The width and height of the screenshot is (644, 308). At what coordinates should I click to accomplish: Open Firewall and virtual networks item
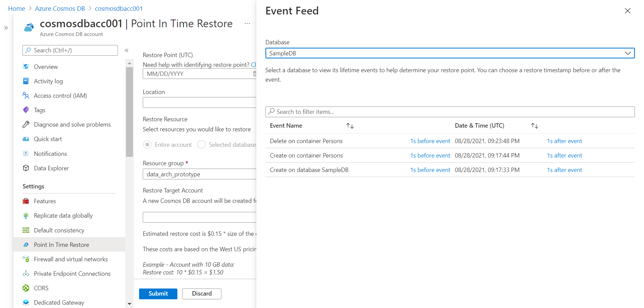(x=71, y=259)
